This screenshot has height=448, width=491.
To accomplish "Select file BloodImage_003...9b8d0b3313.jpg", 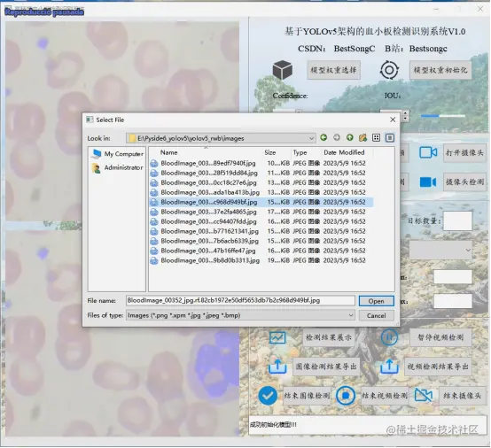I will [261, 260].
